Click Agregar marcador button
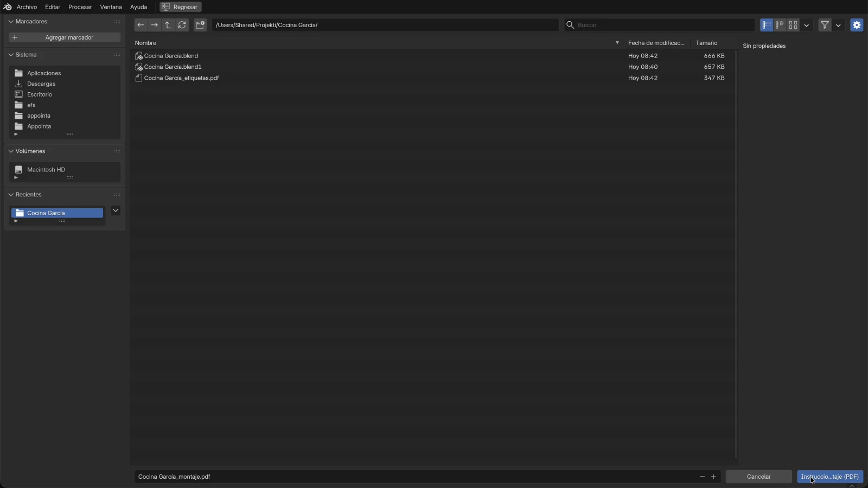This screenshot has width=868, height=488. [x=65, y=37]
